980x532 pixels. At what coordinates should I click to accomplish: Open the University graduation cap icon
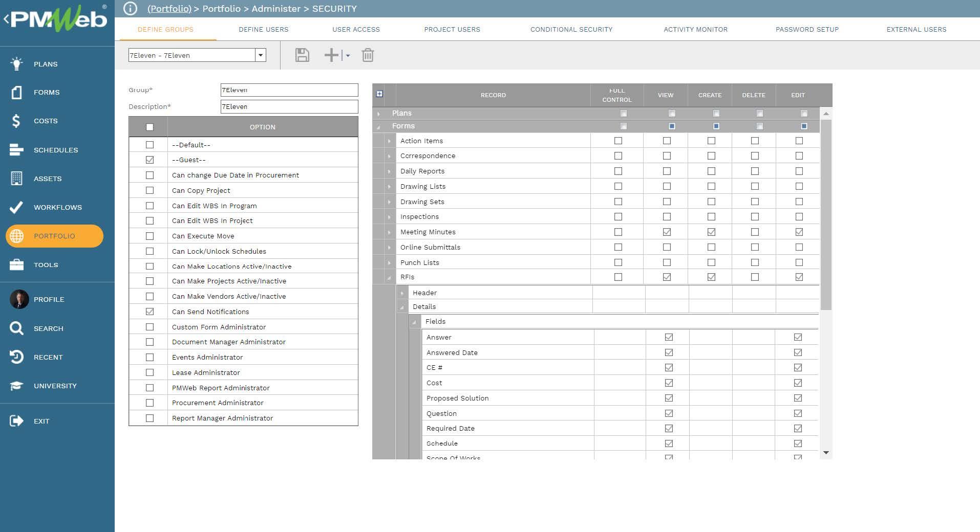[16, 386]
